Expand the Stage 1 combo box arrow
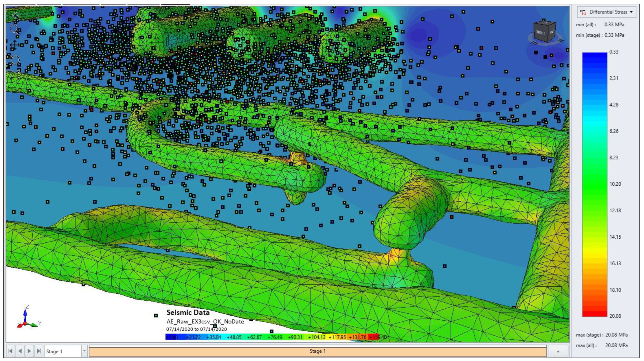Screen dimensions: 644x361 click(84, 351)
